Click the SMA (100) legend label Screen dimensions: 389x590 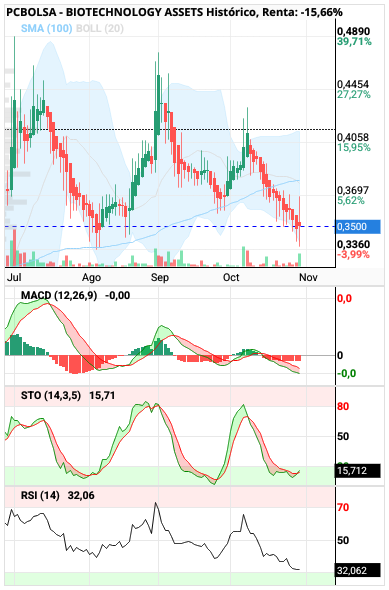[x=46, y=28]
